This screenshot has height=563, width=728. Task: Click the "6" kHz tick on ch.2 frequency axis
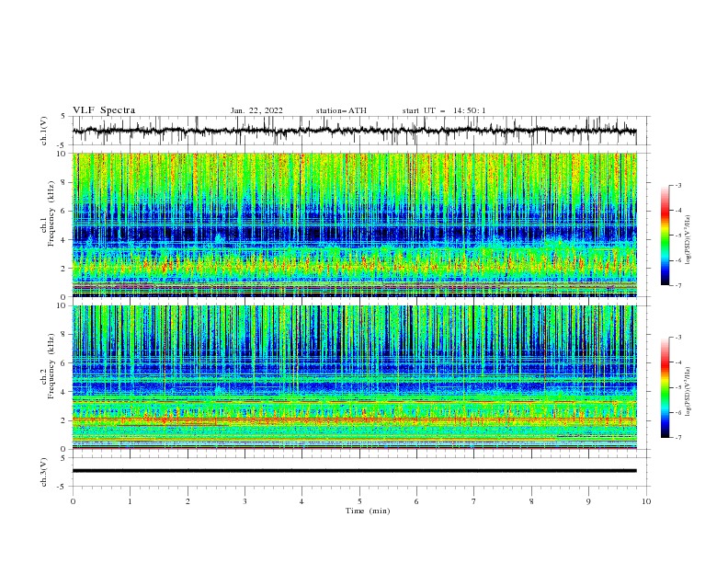(x=64, y=363)
